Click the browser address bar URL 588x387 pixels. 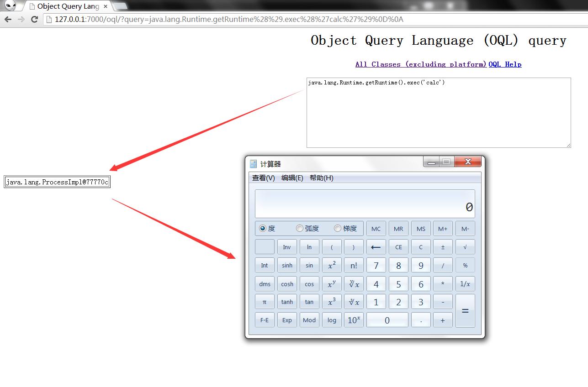point(228,19)
